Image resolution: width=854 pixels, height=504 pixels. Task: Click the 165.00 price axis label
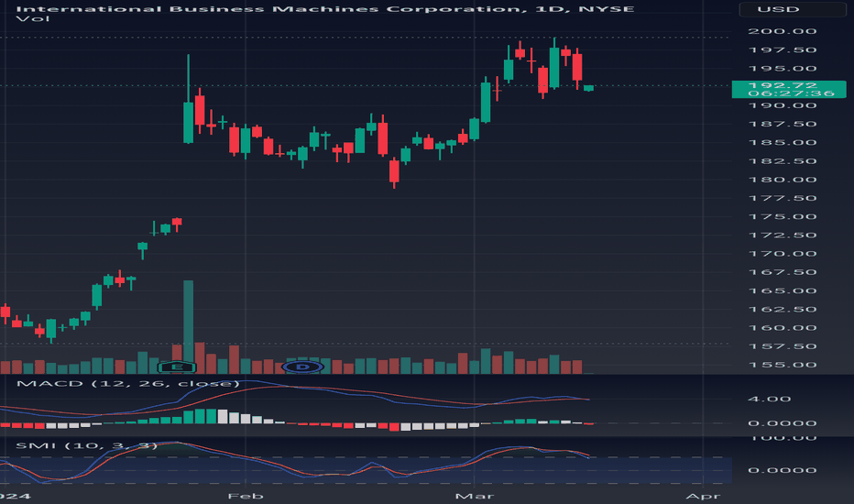783,291
